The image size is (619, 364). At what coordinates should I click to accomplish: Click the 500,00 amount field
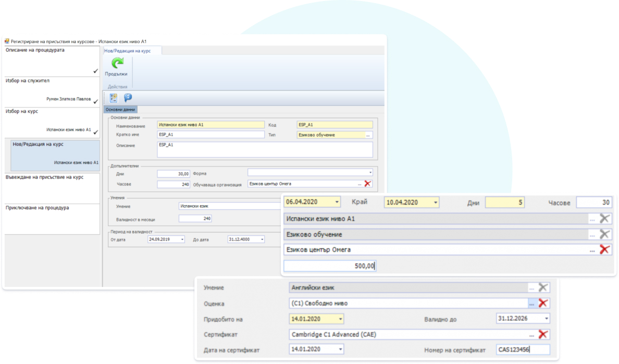point(330,266)
